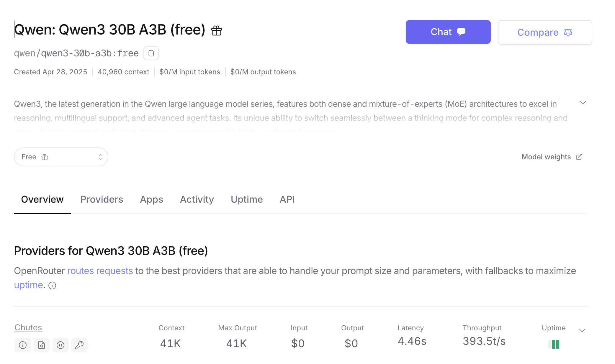615x364 pixels.
Task: Click the gift icon beside the title
Action: [216, 30]
